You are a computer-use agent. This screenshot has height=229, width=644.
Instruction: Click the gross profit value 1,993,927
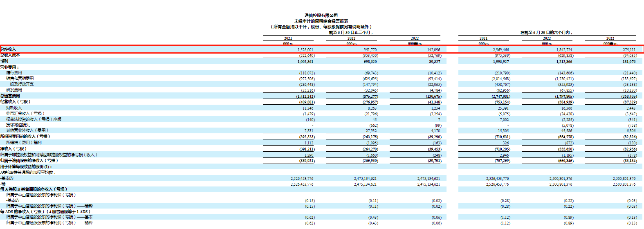click(x=501, y=61)
